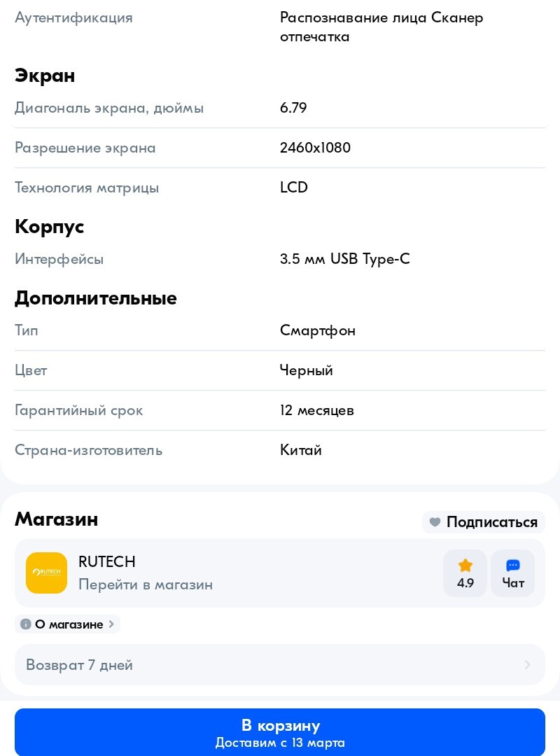Click the Дополнительные section heading
The height and width of the screenshot is (756, 560).
[x=95, y=298]
